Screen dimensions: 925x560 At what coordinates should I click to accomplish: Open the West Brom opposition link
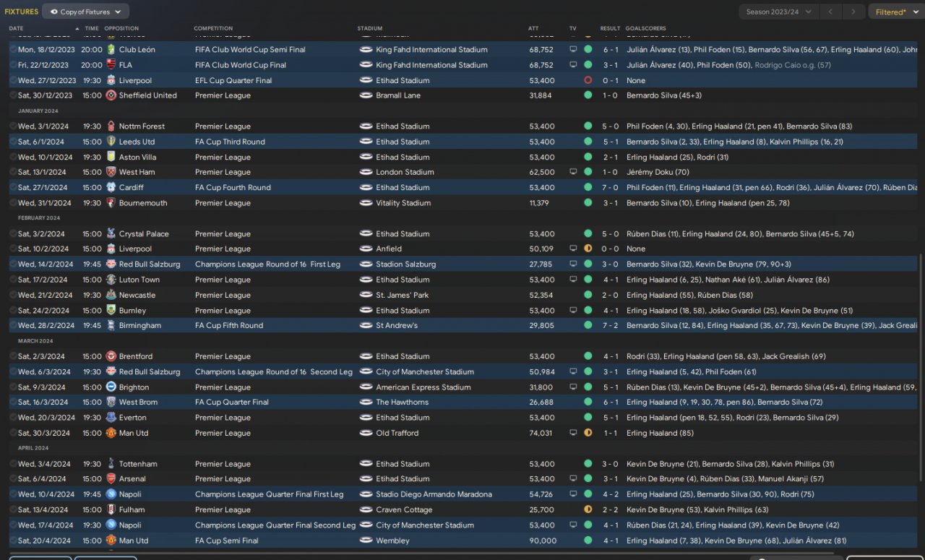tap(139, 402)
